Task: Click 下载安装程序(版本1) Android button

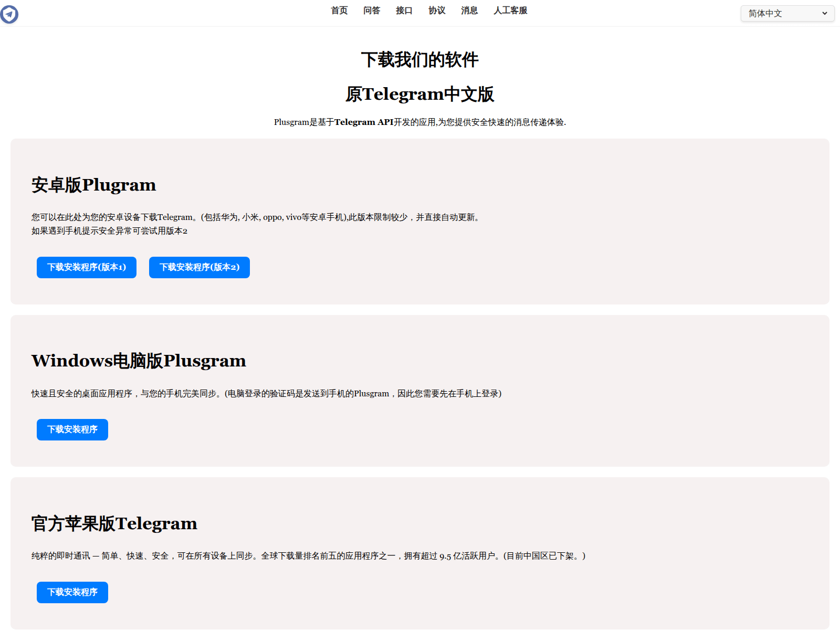Action: 87,267
